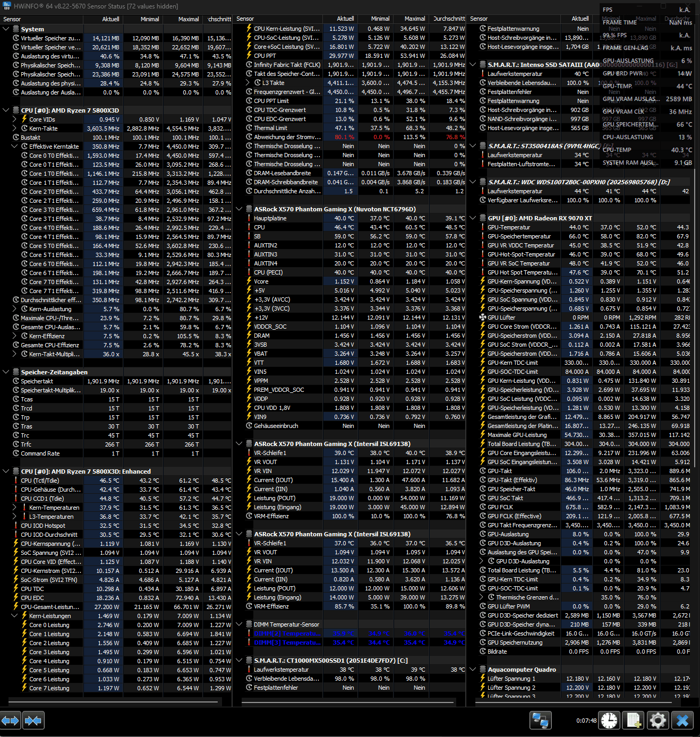The width and height of the screenshot is (700, 737).
Task: Collapse the System sensor group
Action: pyautogui.click(x=6, y=29)
